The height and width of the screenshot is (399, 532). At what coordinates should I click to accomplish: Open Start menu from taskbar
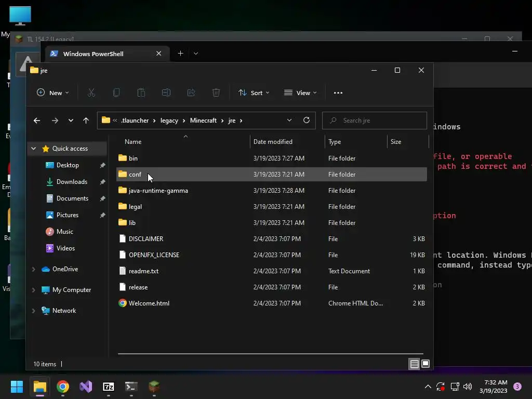coord(17,387)
